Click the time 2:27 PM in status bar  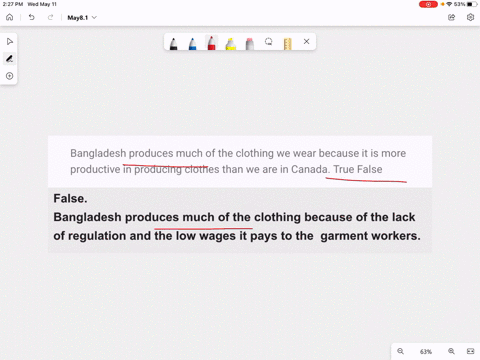click(x=13, y=4)
